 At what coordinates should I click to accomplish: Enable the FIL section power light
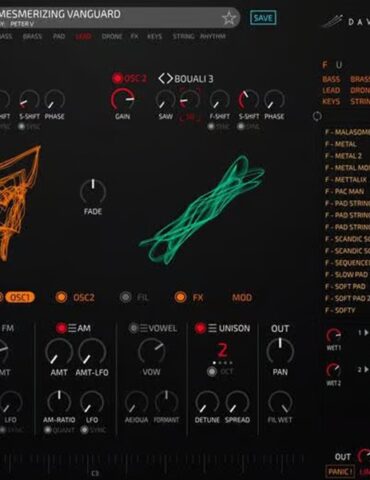click(x=126, y=297)
